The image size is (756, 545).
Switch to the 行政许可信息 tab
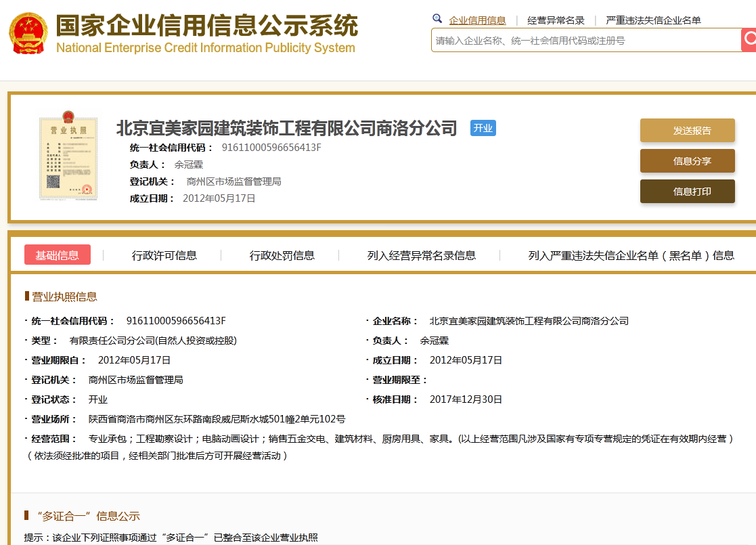coord(164,255)
